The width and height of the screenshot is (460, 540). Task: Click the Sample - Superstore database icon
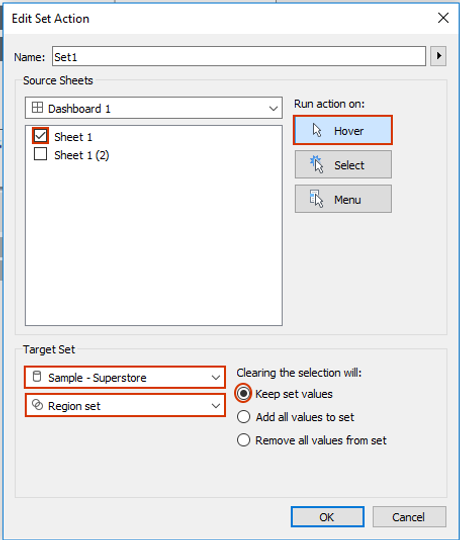[x=37, y=376]
